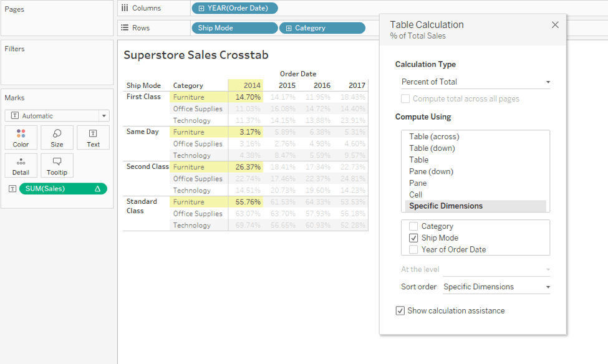Open the Detail option on the Marks card
This screenshot has height=364, width=608.
[21, 165]
